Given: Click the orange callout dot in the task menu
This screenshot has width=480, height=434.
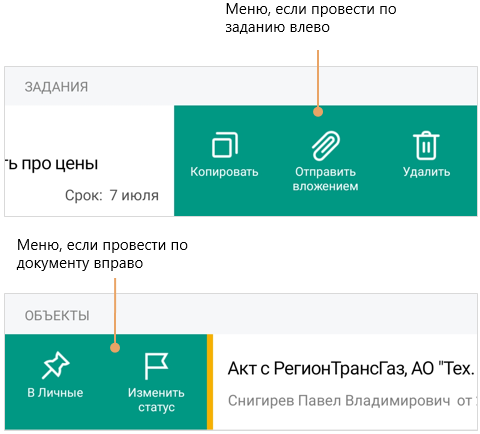Looking at the screenshot, I should (x=318, y=112).
